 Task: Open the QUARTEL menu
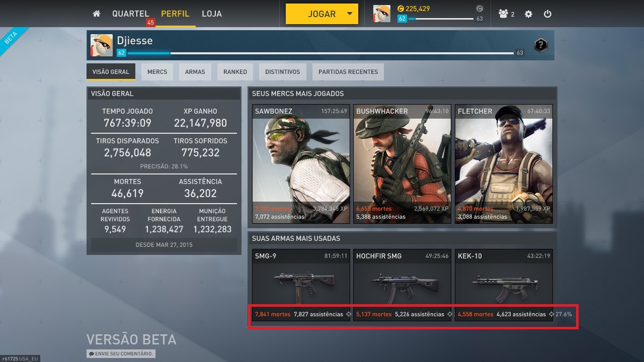point(130,14)
